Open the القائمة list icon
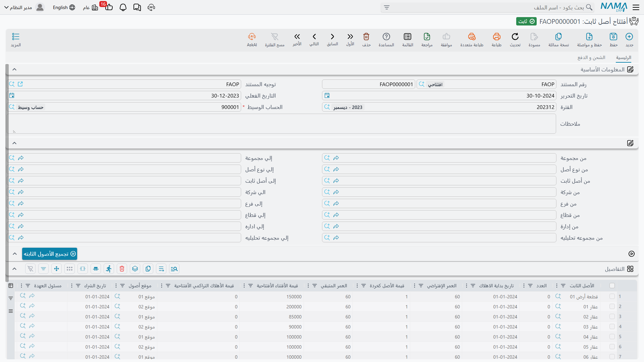 click(x=408, y=37)
